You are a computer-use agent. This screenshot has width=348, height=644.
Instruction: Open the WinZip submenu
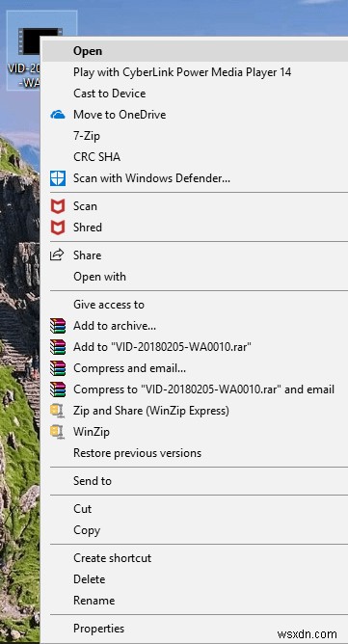point(195,432)
